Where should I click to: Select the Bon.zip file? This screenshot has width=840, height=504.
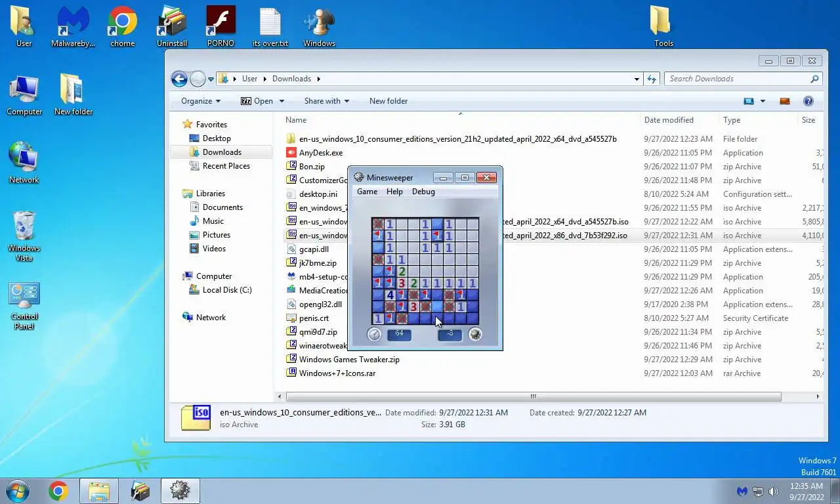312,167
